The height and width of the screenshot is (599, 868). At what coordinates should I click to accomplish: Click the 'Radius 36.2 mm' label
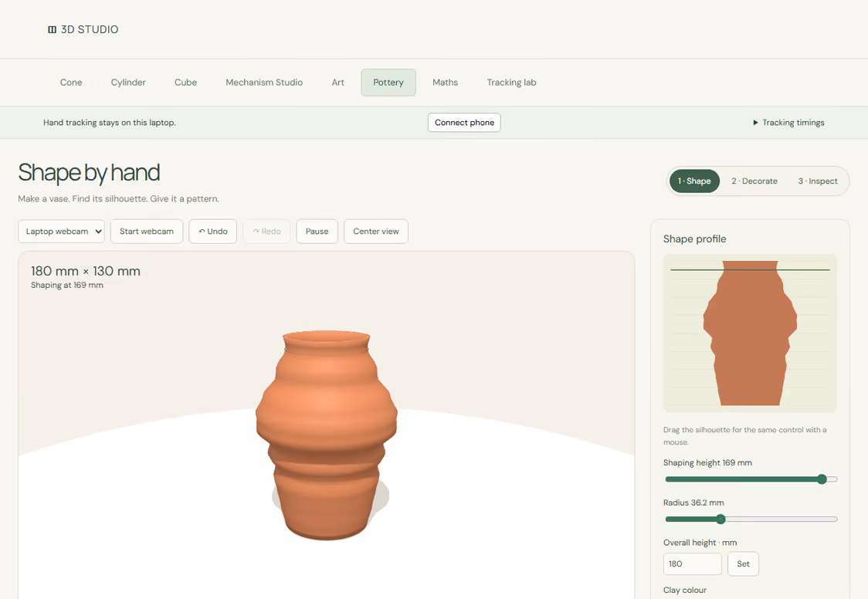tap(693, 503)
